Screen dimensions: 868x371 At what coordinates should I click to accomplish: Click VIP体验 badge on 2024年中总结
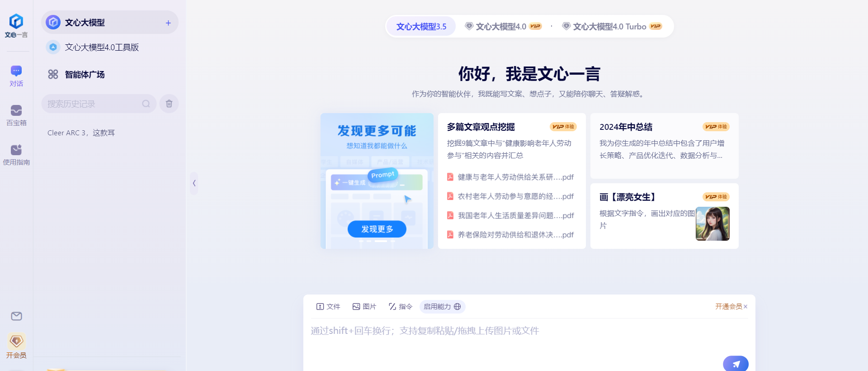pos(716,127)
